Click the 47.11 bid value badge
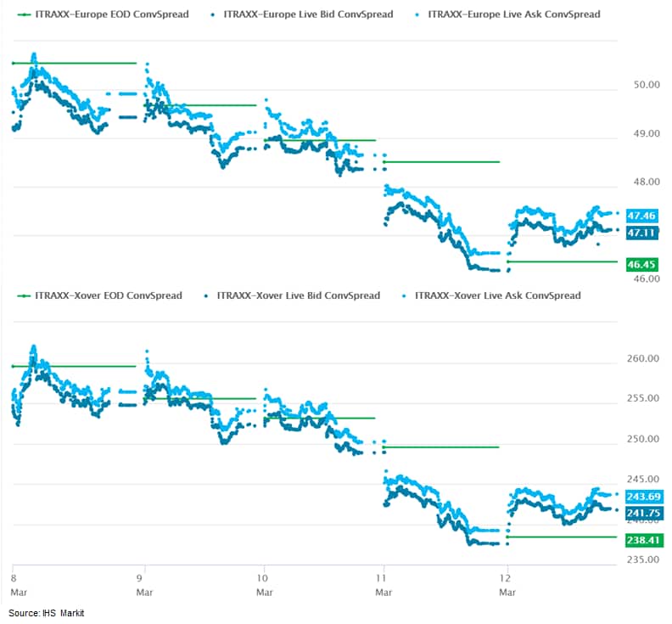 coord(642,232)
